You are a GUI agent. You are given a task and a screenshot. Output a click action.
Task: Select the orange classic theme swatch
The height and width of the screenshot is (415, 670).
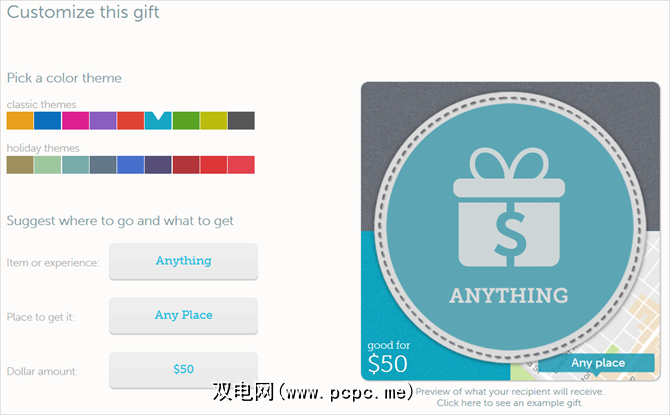(20, 121)
